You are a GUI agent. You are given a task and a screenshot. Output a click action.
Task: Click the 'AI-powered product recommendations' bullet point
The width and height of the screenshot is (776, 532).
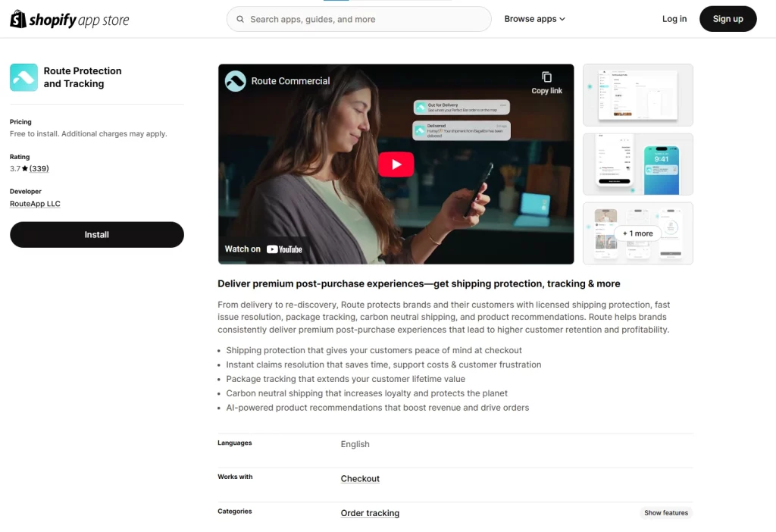point(377,408)
